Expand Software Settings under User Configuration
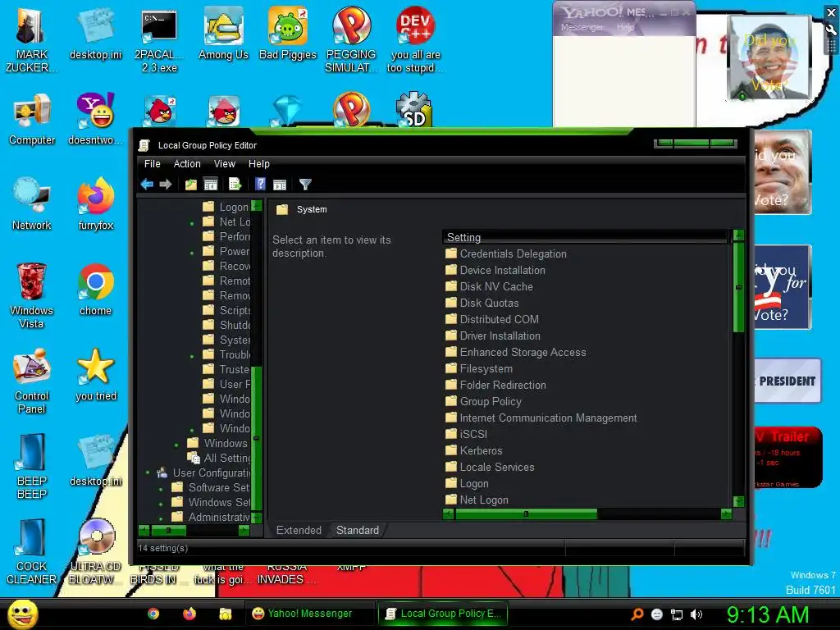Viewport: 840px width, 630px height. point(161,489)
